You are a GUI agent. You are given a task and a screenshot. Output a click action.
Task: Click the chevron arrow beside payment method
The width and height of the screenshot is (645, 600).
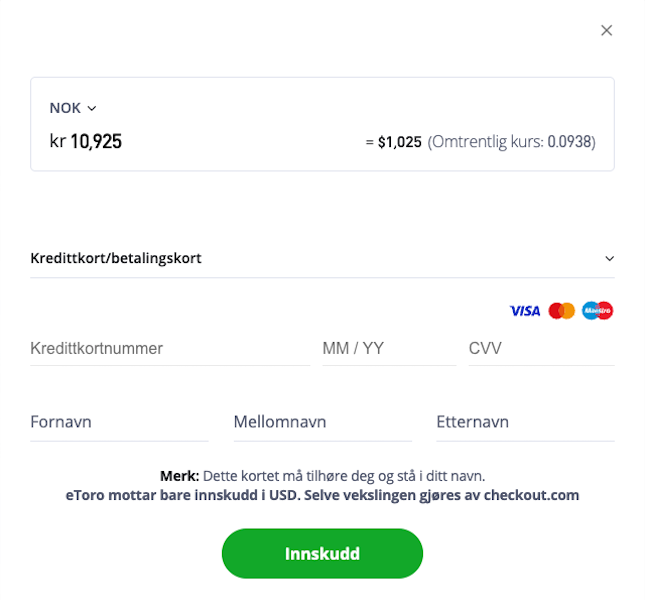(x=609, y=259)
